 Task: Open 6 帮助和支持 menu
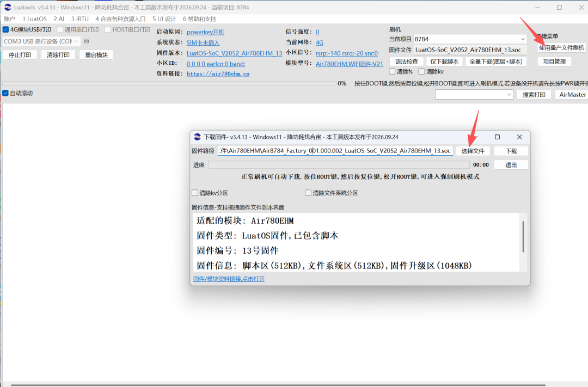pyautogui.click(x=199, y=19)
